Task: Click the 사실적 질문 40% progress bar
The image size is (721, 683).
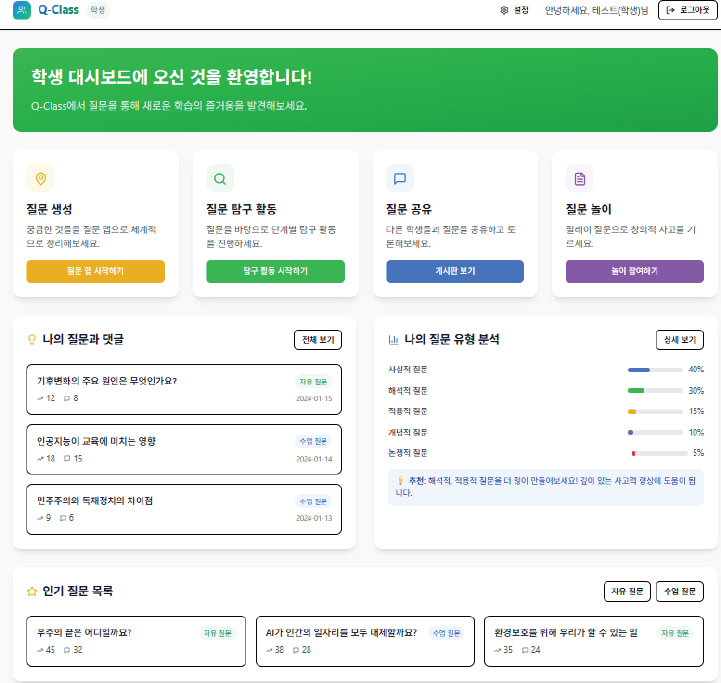Action: point(655,369)
